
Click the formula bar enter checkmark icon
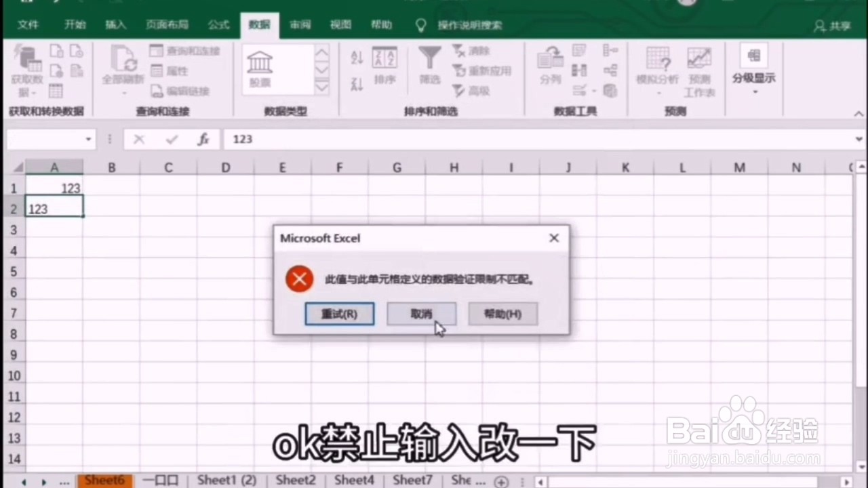172,139
